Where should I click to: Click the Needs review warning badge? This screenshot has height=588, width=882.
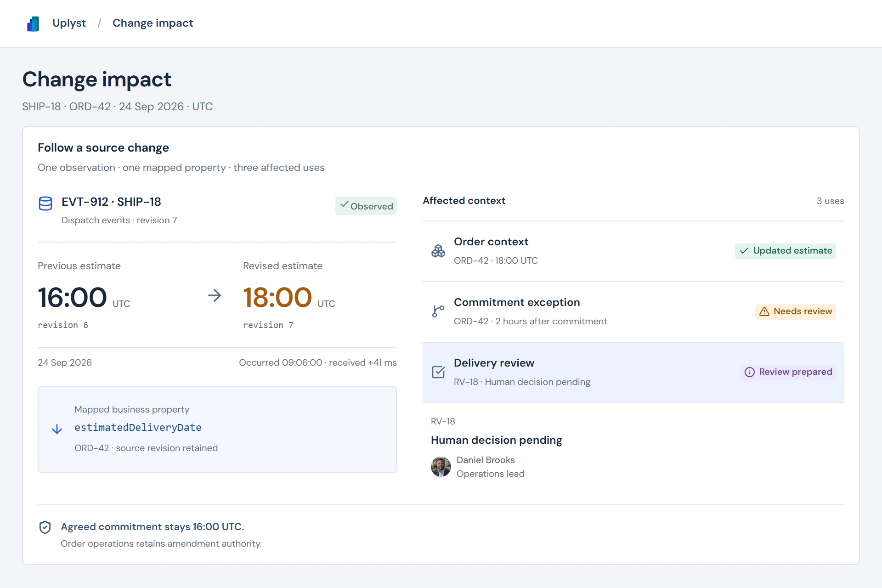(796, 311)
